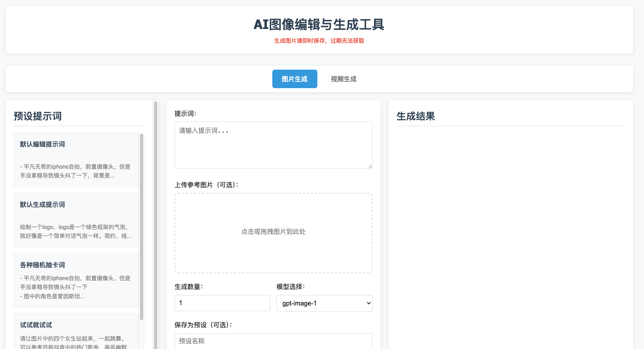The width and height of the screenshot is (644, 349).
Task: Click the 预设名称 input field
Action: pos(273,341)
